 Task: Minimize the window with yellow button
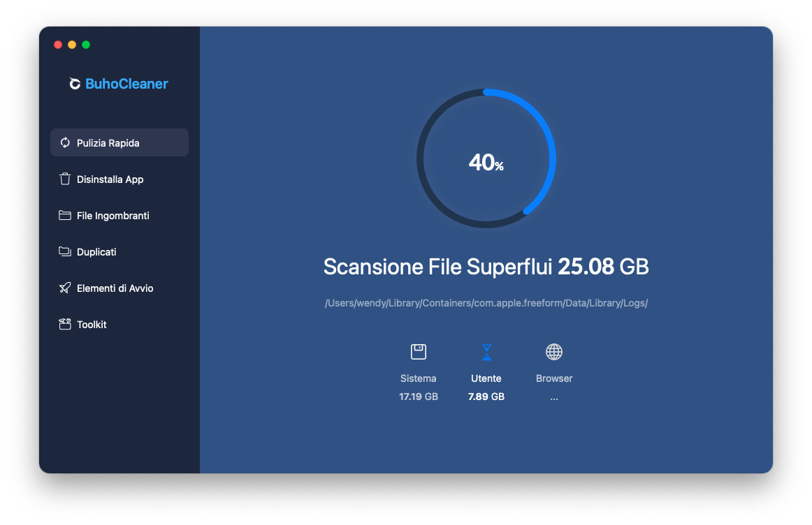pyautogui.click(x=72, y=45)
